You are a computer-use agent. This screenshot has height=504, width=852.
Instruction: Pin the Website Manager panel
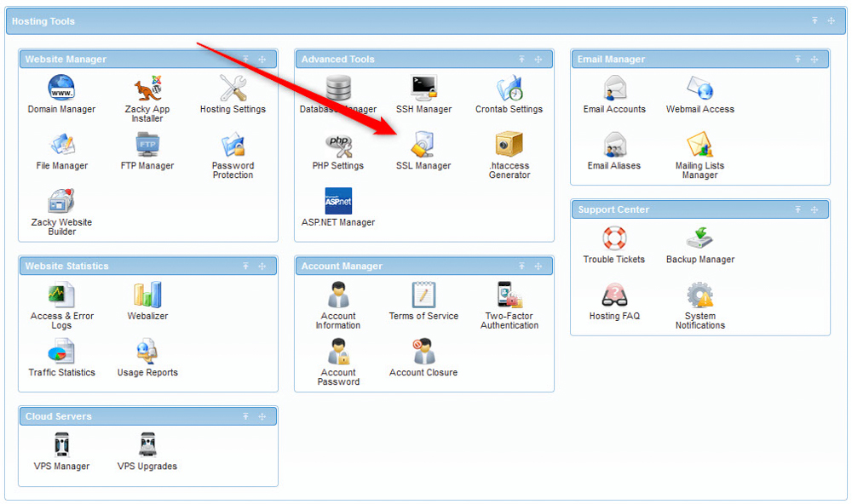[x=247, y=59]
